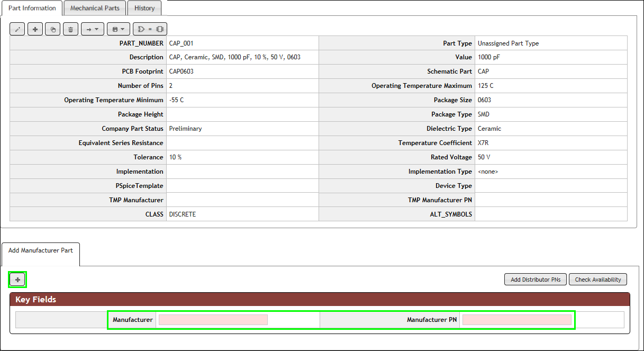Open the symbol viewer options between gate icons
This screenshot has width=644, height=351.
[x=150, y=29]
